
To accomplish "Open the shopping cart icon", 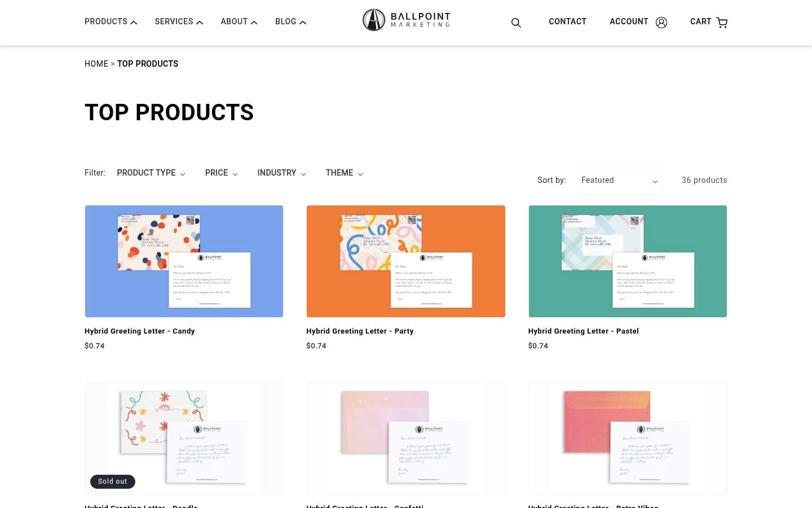I will (x=722, y=23).
